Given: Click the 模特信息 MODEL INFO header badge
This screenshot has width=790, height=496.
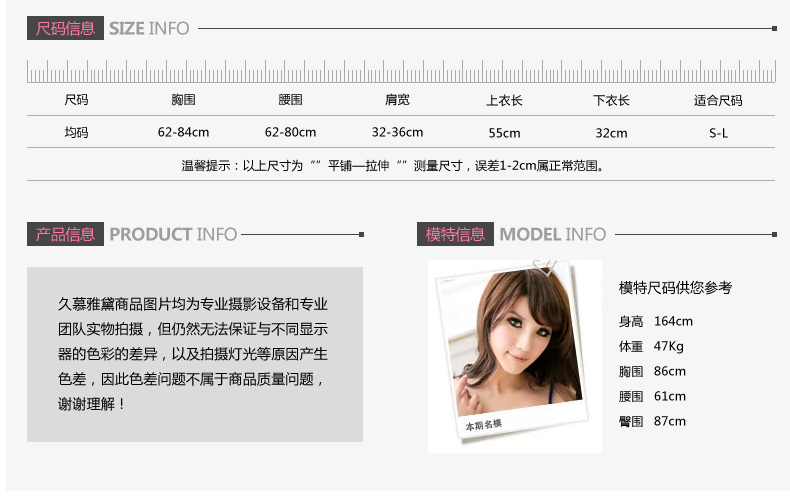Looking at the screenshot, I should pyautogui.click(x=455, y=234).
